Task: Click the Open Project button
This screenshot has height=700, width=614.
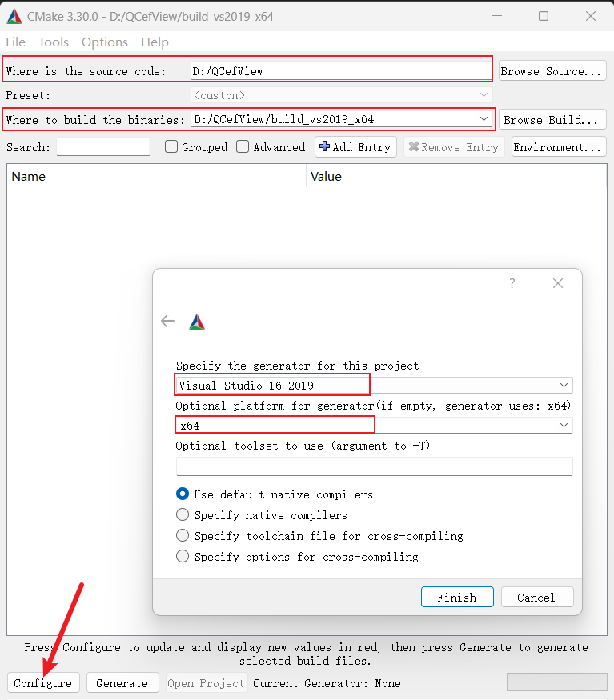Action: coord(207,682)
